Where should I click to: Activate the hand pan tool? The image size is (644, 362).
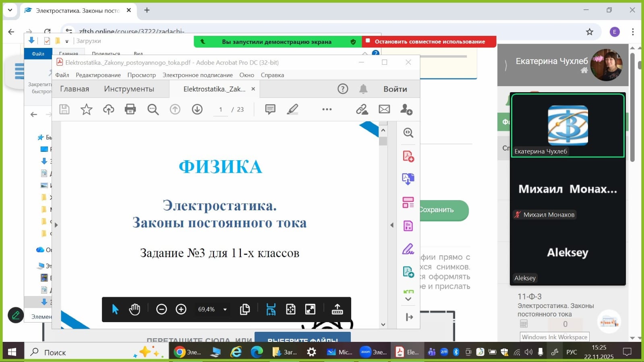(135, 309)
